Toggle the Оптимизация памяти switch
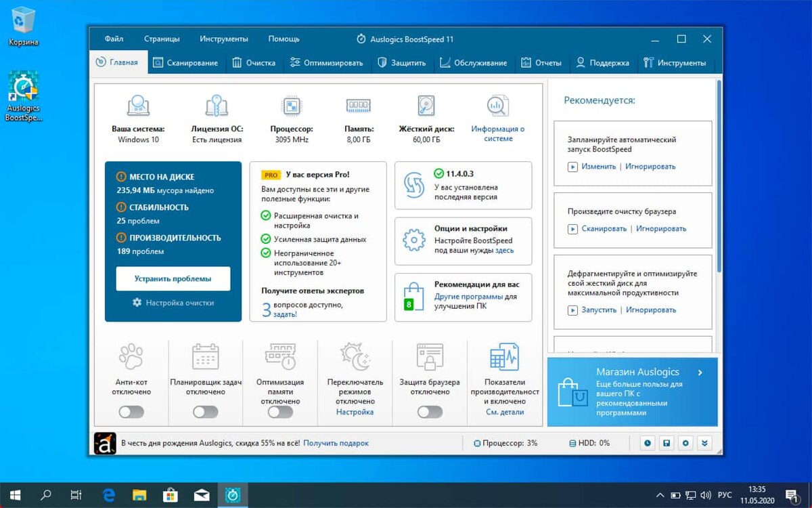This screenshot has width=812, height=508. click(280, 412)
